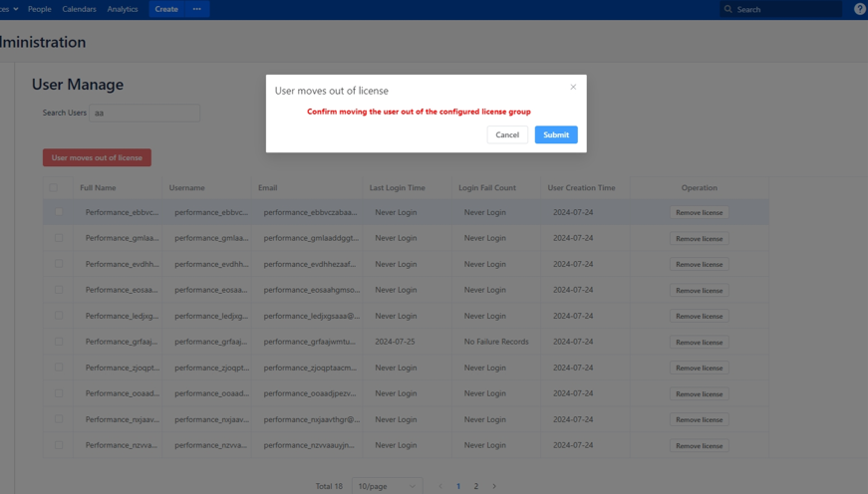
Task: Open Calendars in top navigation
Action: coord(79,9)
